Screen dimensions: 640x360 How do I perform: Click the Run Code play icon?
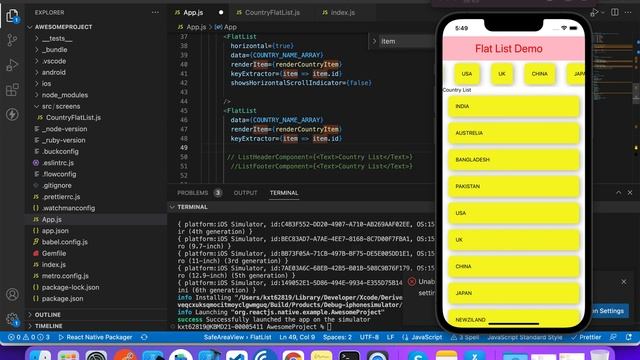tap(596, 12)
